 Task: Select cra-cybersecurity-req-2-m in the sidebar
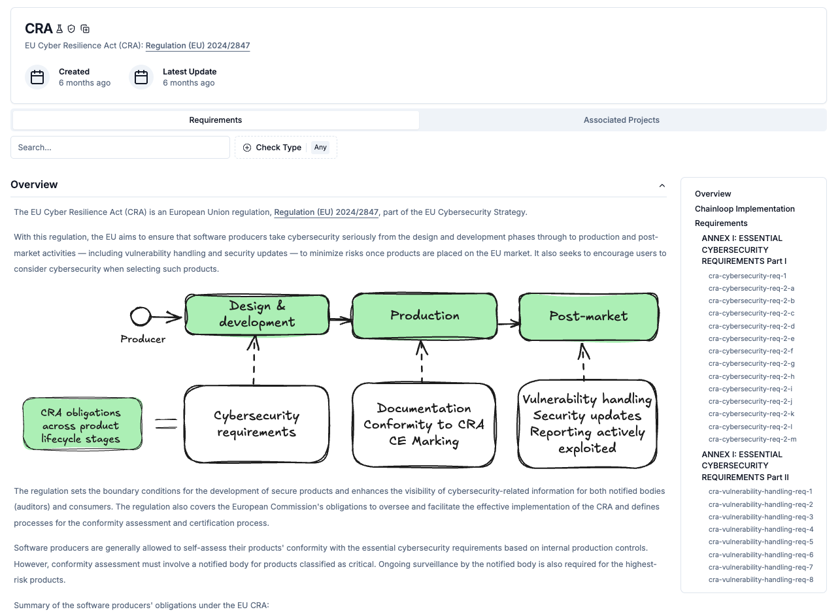pos(752,439)
